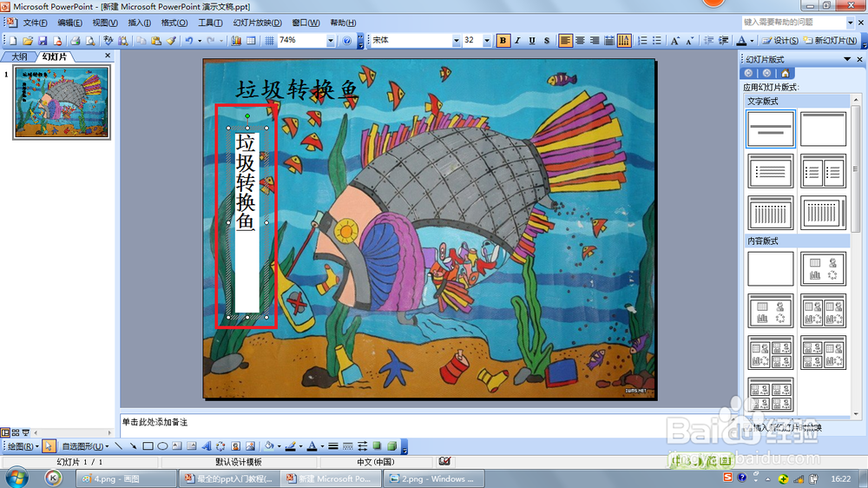868x488 pixels.
Task: Open the Windows Start menu
Action: (17, 478)
